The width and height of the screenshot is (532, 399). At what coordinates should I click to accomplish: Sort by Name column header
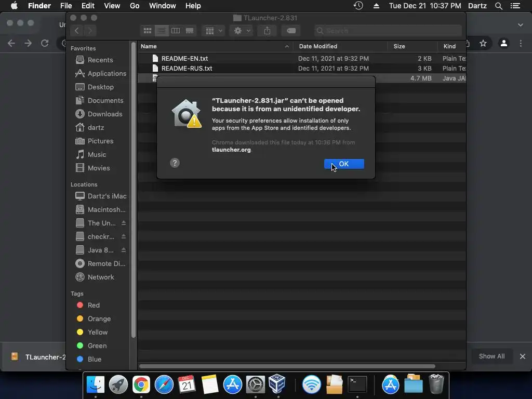215,46
